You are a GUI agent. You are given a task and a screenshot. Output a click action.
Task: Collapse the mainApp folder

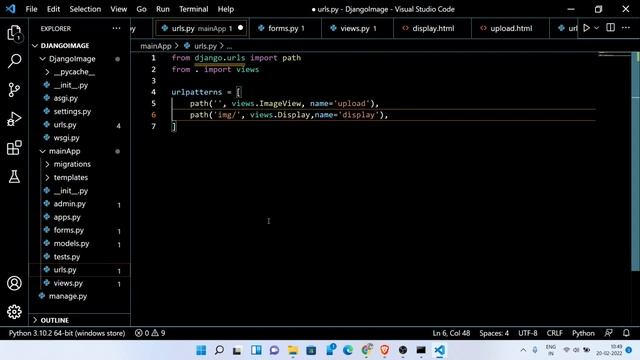click(x=42, y=151)
